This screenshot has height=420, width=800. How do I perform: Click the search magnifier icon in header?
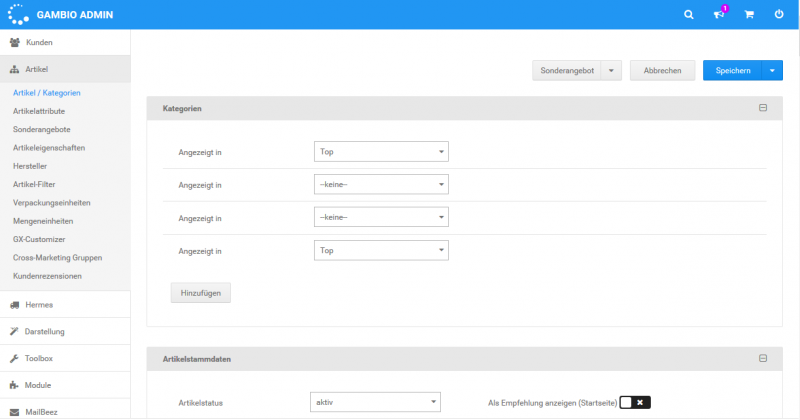688,15
